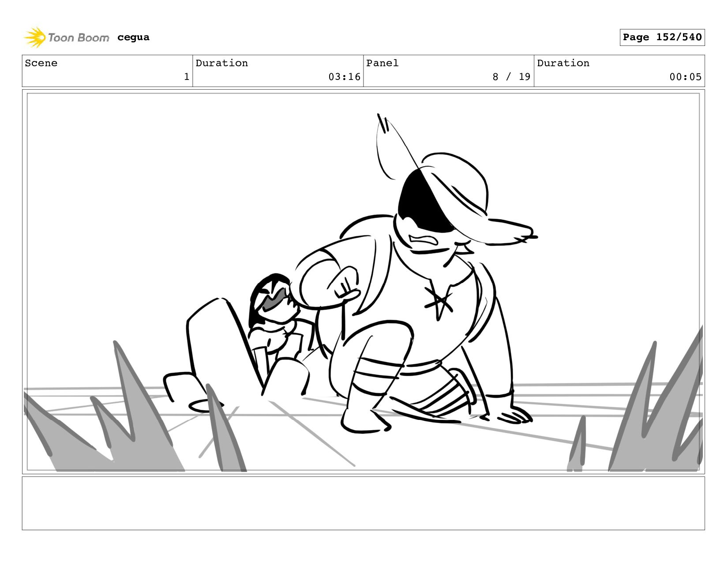Select the 'Scene' header label
This screenshot has width=728, height=563.
(41, 63)
